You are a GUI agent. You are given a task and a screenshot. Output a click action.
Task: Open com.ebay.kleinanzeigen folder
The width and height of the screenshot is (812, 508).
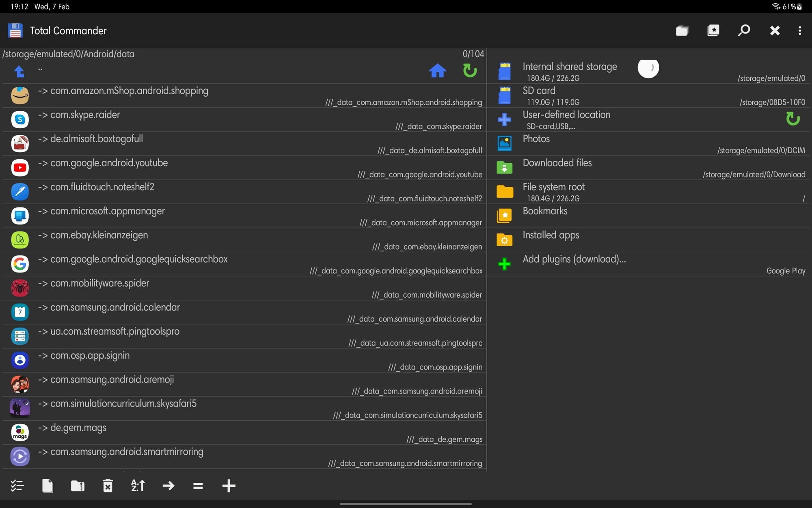click(244, 240)
